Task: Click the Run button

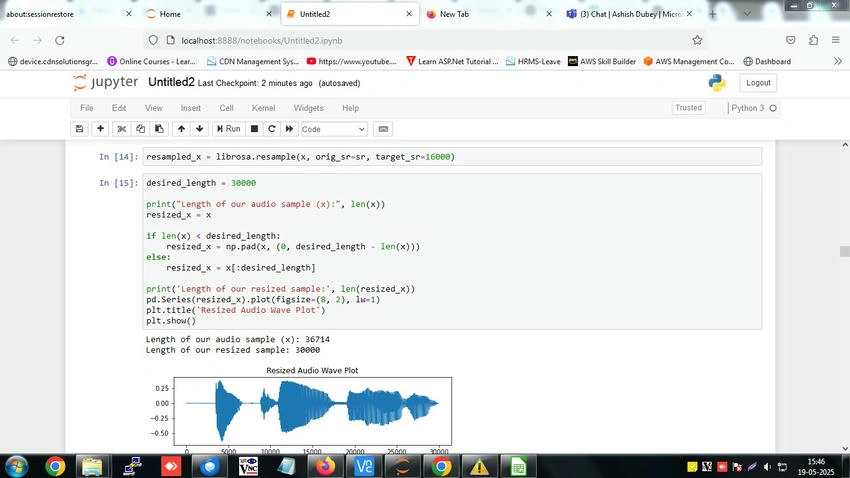Action: 228,129
